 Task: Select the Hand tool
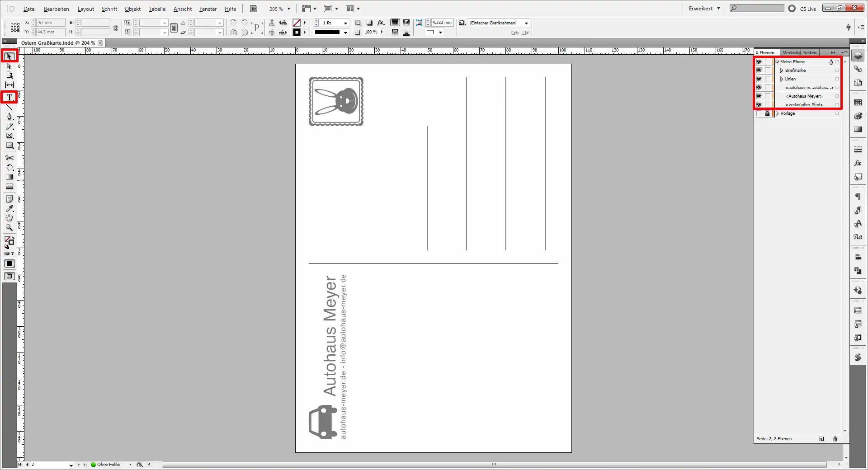pyautogui.click(x=9, y=218)
